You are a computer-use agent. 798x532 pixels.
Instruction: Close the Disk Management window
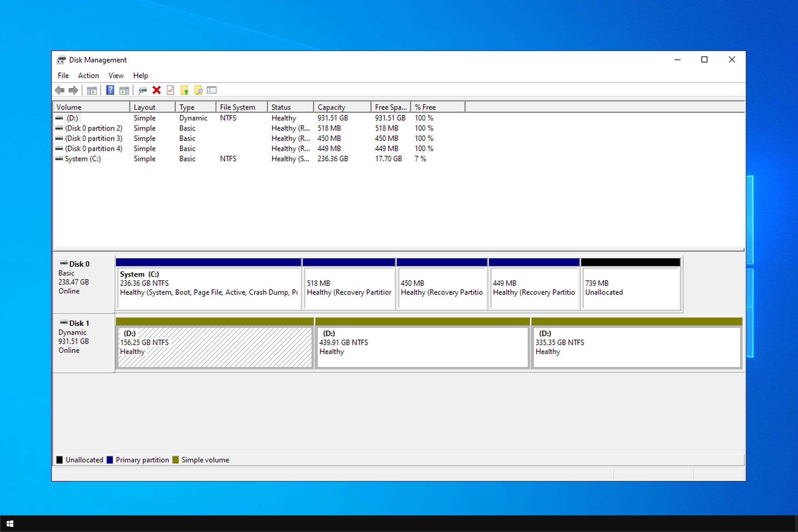pos(732,60)
